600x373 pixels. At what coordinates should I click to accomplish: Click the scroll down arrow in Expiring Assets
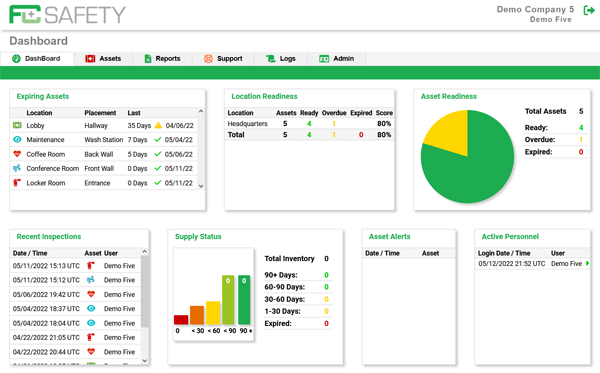[x=201, y=186]
